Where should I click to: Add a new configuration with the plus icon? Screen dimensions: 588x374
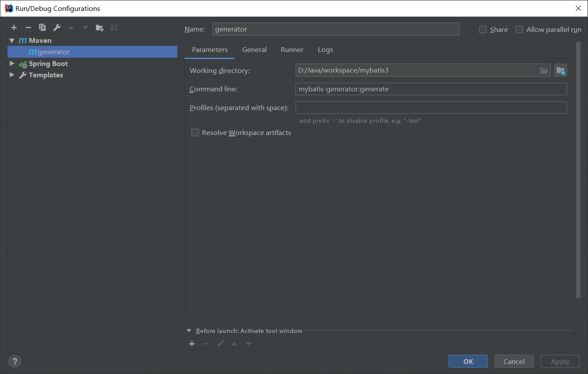click(14, 28)
